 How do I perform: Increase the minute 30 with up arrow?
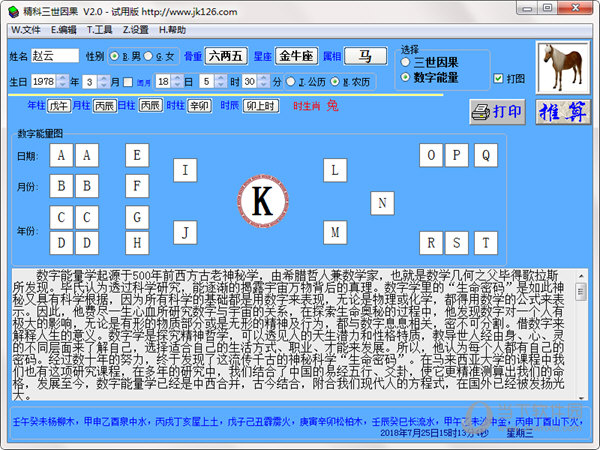pyautogui.click(x=263, y=78)
